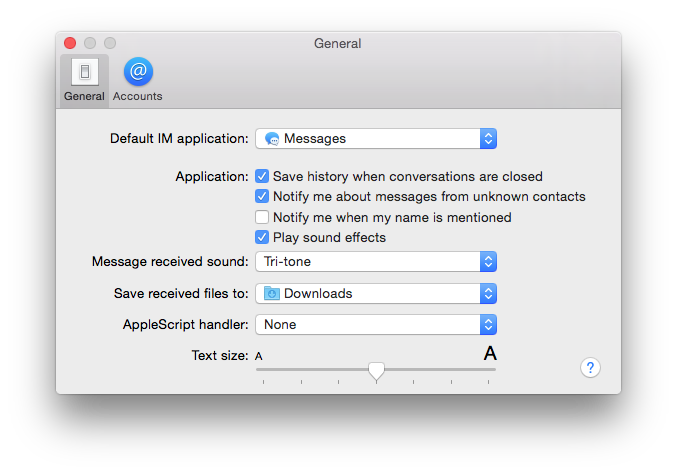The height and width of the screenshot is (474, 677).
Task: Click the large A text size label
Action: (x=490, y=354)
